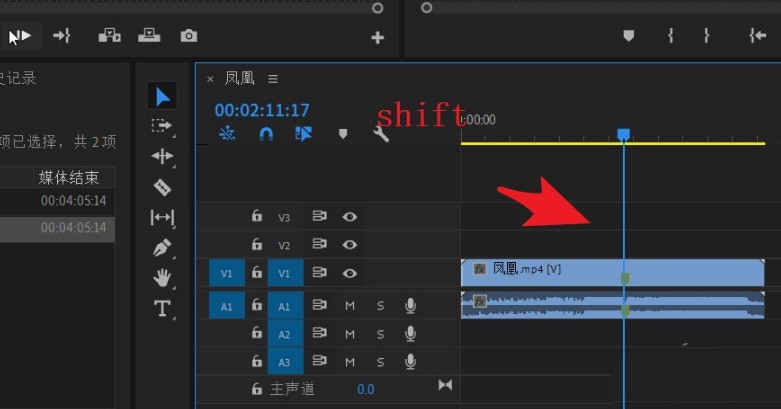Switch to the 凤凰 sequence tab
Screen dimensions: 781x409
(x=239, y=79)
